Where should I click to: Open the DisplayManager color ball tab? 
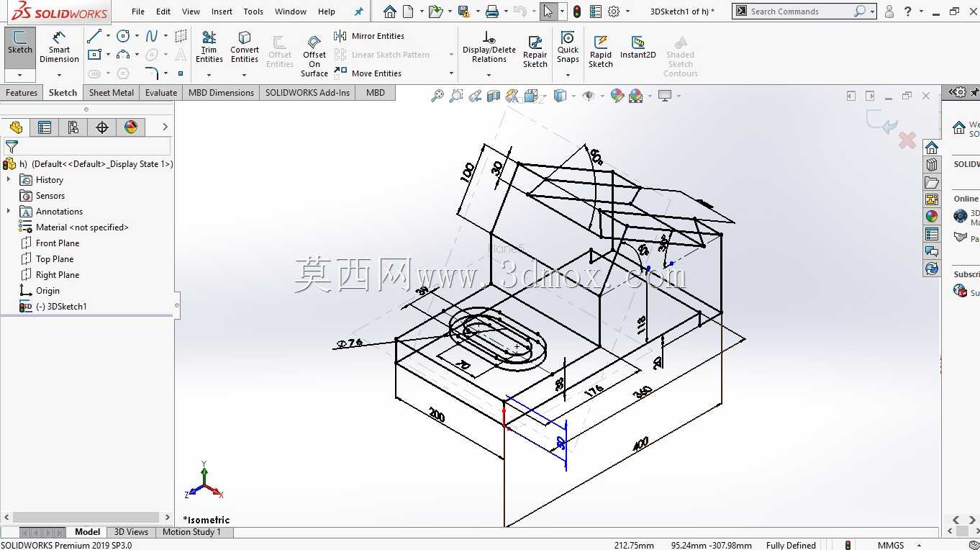tap(131, 127)
